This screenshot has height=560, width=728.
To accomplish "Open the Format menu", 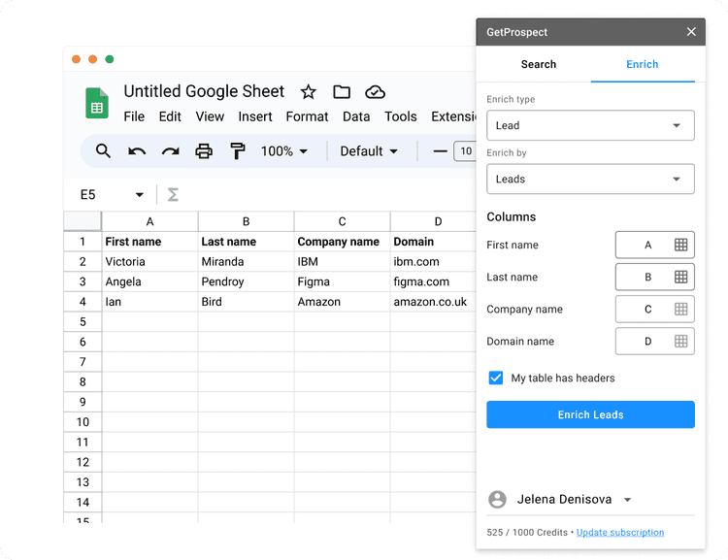I will pos(307,116).
